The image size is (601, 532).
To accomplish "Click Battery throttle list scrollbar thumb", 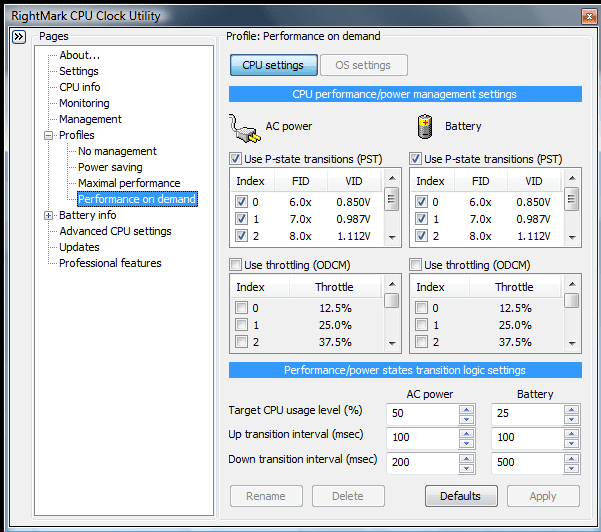I will click(572, 300).
